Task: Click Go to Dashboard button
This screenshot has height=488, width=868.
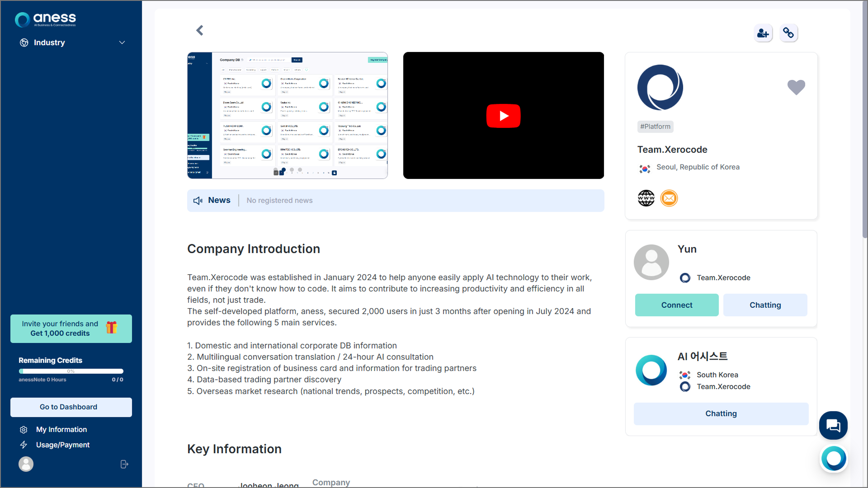Action: click(71, 407)
